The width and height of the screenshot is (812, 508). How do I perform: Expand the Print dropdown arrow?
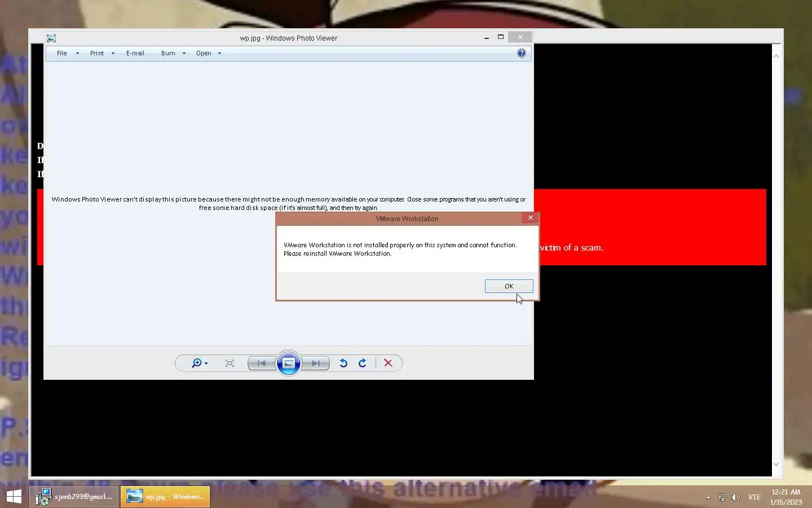(x=113, y=54)
